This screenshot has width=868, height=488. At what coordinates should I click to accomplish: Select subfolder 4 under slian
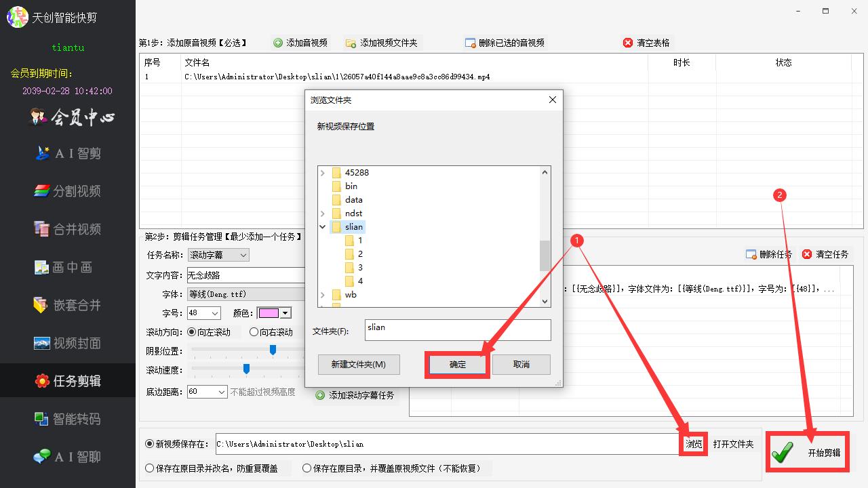click(x=354, y=281)
